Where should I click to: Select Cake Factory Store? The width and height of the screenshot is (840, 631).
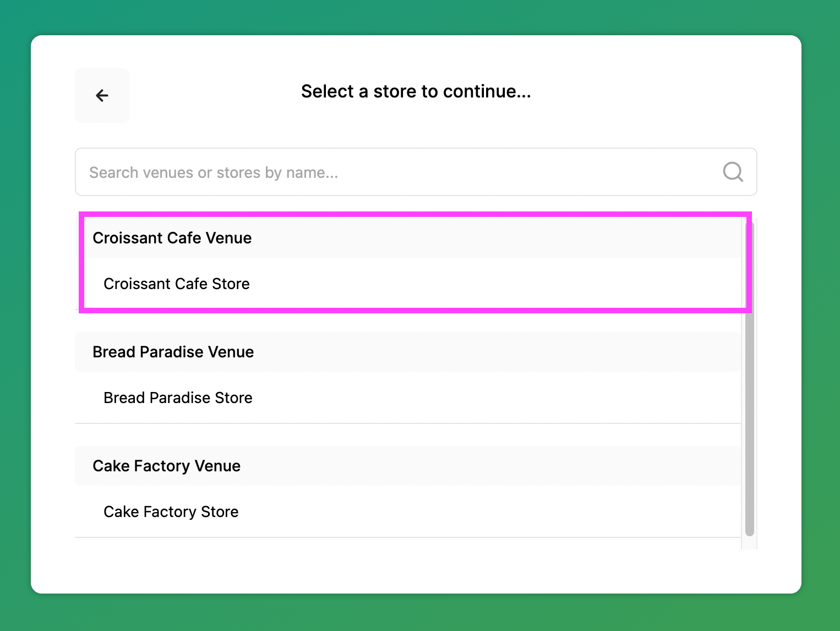click(x=408, y=512)
